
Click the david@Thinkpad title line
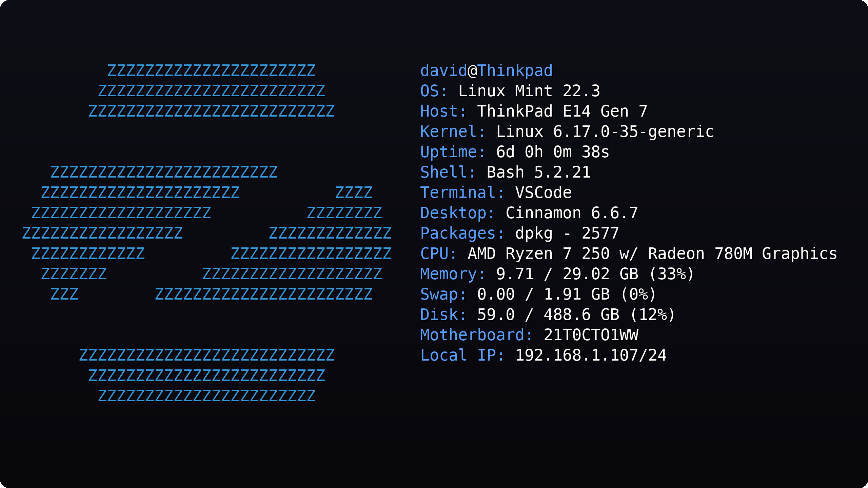coord(487,71)
